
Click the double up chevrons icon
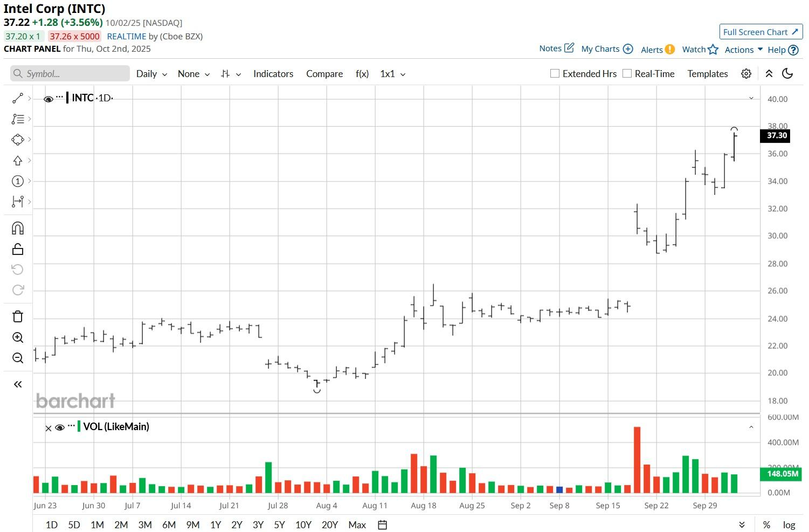coord(769,74)
